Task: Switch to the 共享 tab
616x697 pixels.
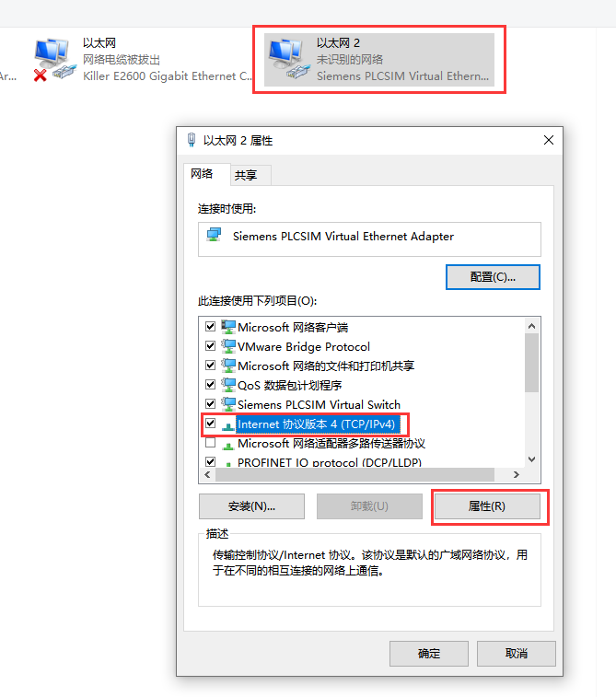Action: (246, 175)
